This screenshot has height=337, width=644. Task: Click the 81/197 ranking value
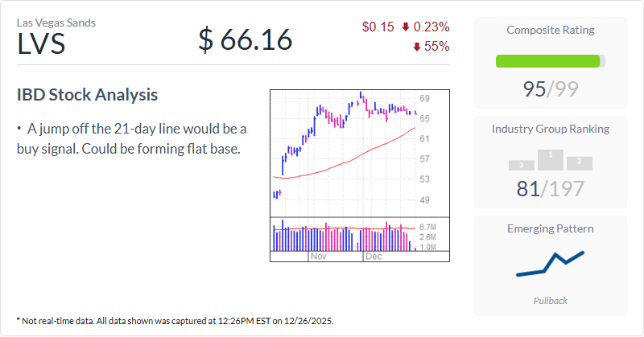click(x=551, y=188)
